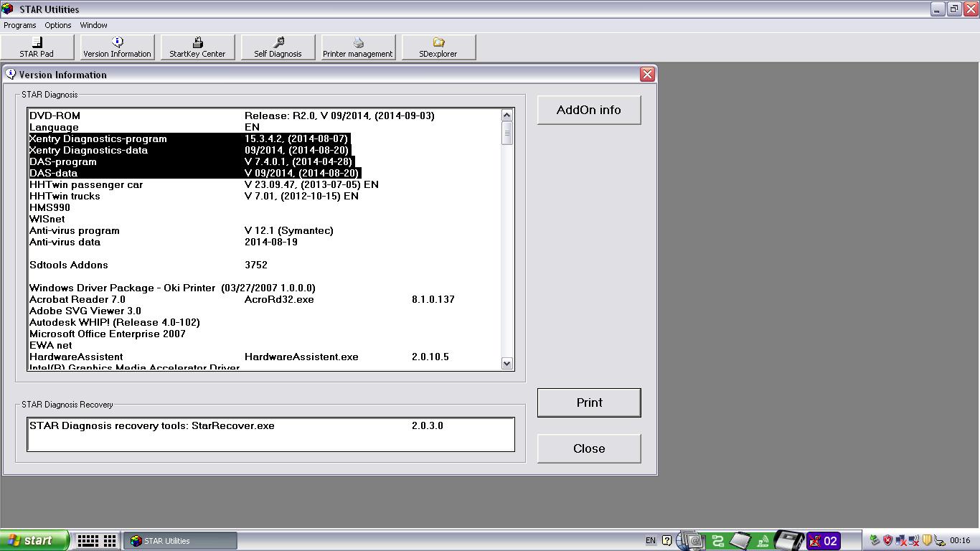Select the HMS990 row

264,207
